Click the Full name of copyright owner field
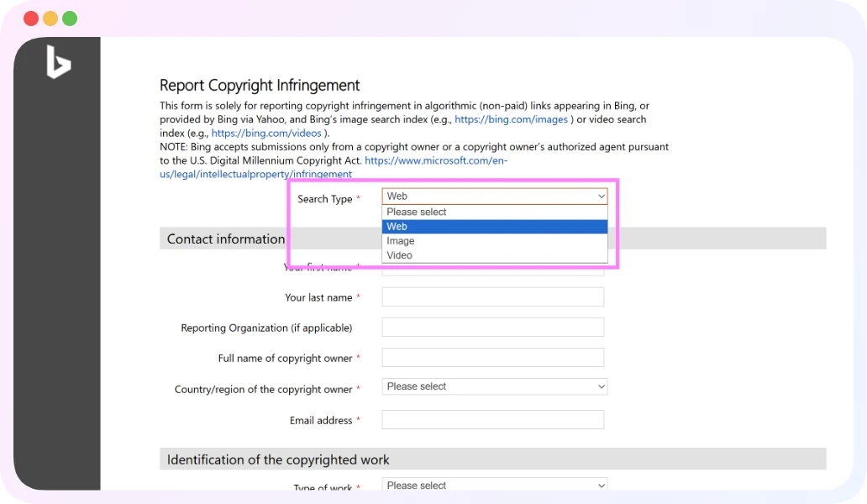The height and width of the screenshot is (504, 867). (493, 357)
